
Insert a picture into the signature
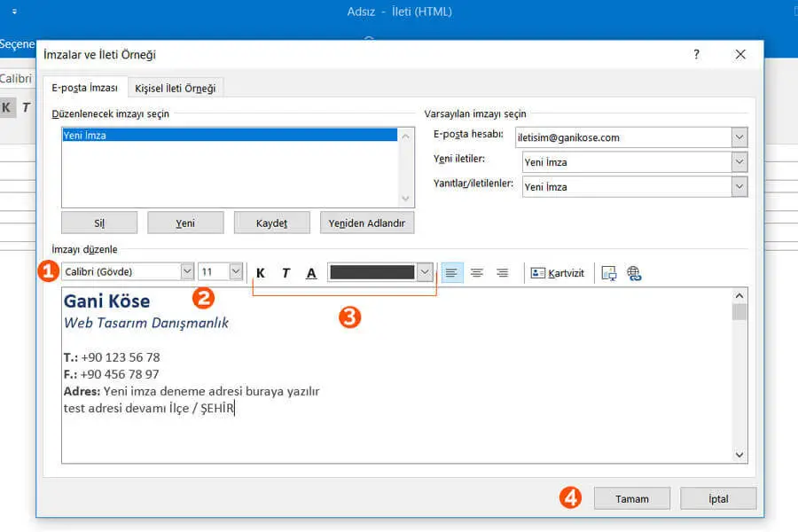coord(608,273)
